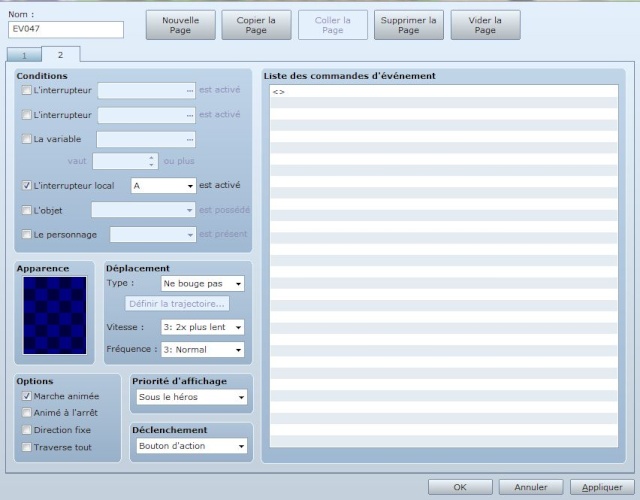
Task: Open the local switch A dropdown
Action: click(x=163, y=186)
